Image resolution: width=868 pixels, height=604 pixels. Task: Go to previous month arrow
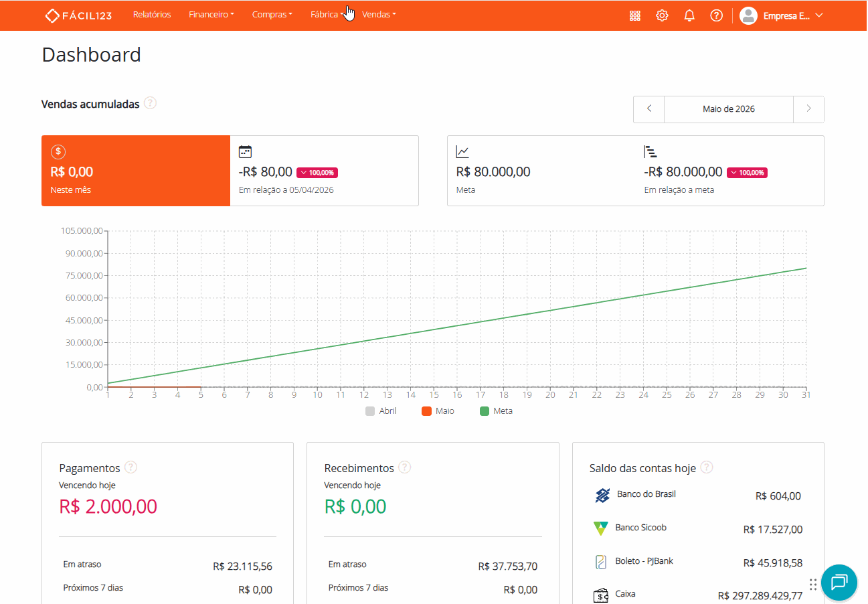tap(649, 109)
